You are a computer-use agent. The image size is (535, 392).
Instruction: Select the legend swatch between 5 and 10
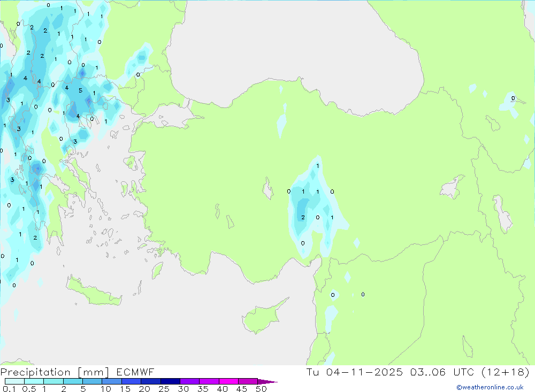point(92,381)
